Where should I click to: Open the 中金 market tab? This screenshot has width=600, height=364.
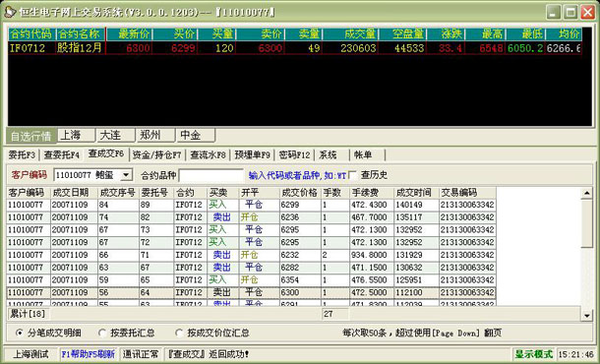(196, 135)
